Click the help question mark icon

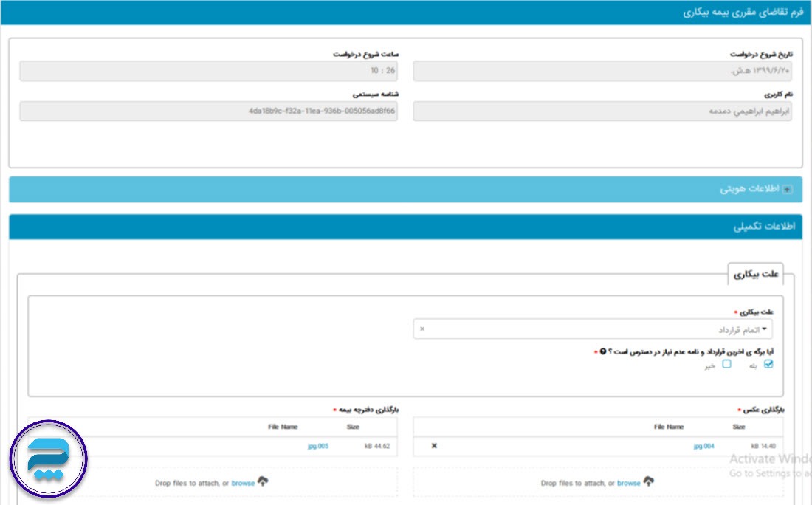click(x=603, y=351)
